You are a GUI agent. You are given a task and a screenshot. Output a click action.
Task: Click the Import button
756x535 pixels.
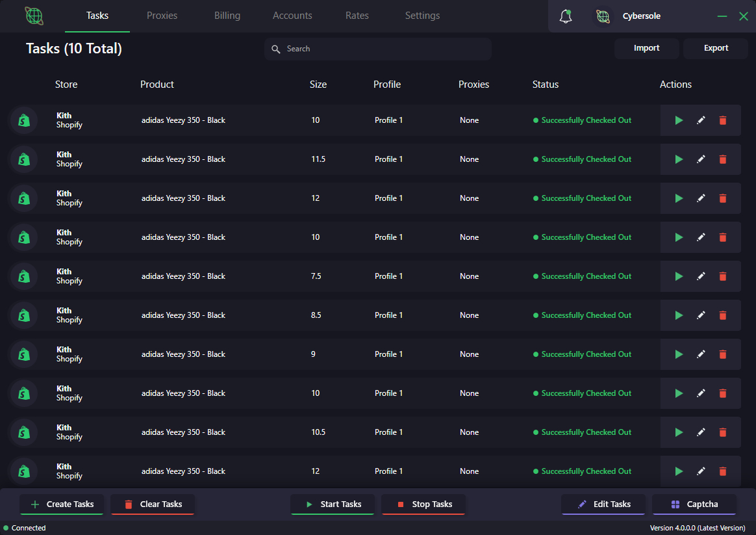point(646,48)
